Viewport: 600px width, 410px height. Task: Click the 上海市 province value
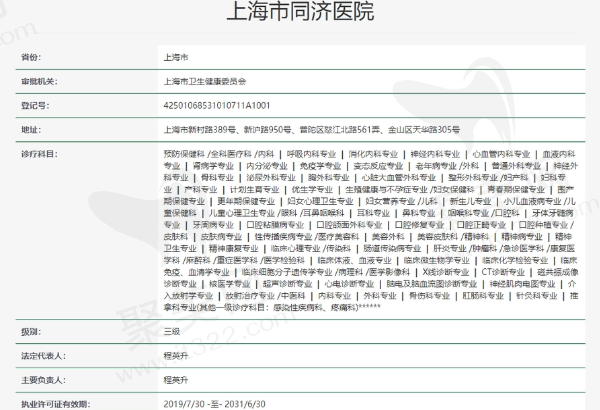point(176,57)
